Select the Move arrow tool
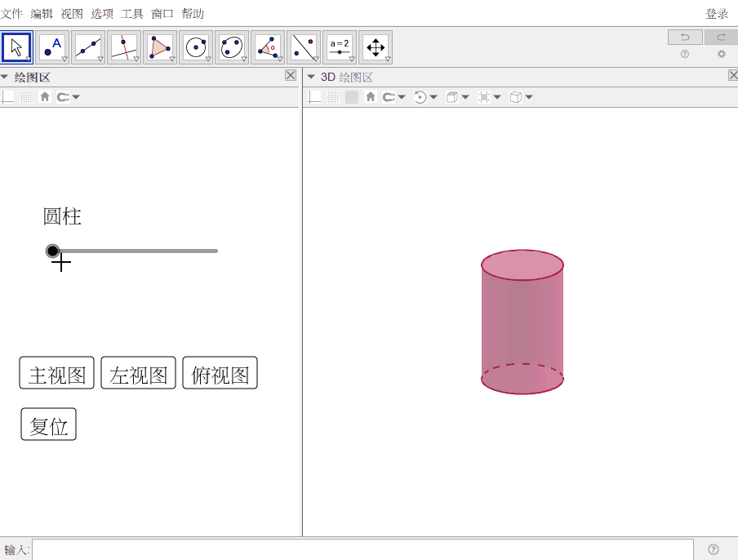The height and width of the screenshot is (560, 738). point(17,47)
